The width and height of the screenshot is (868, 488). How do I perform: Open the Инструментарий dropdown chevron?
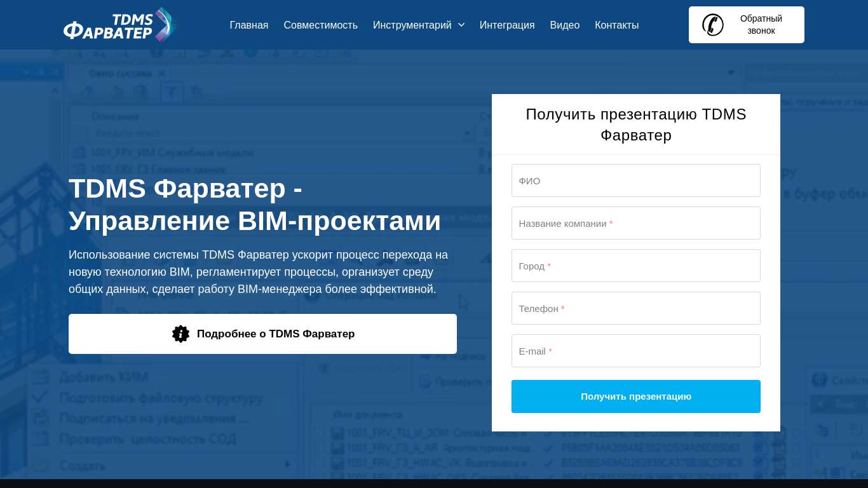pyautogui.click(x=461, y=25)
